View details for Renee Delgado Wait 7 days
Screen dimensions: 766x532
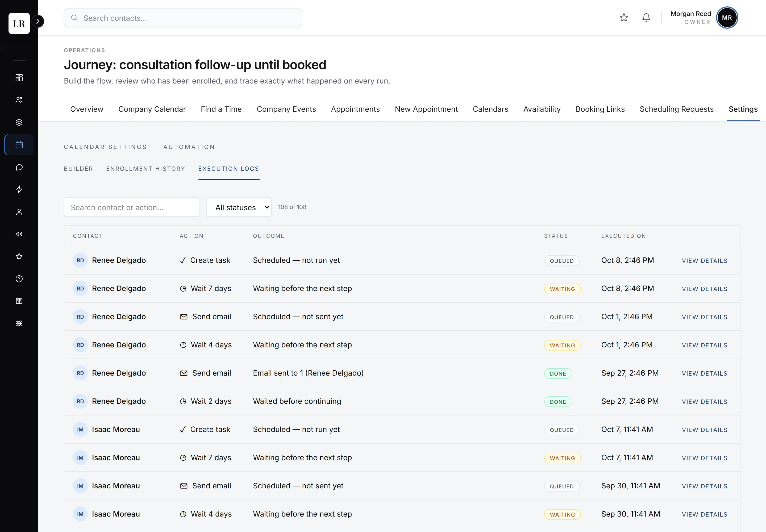coord(704,289)
